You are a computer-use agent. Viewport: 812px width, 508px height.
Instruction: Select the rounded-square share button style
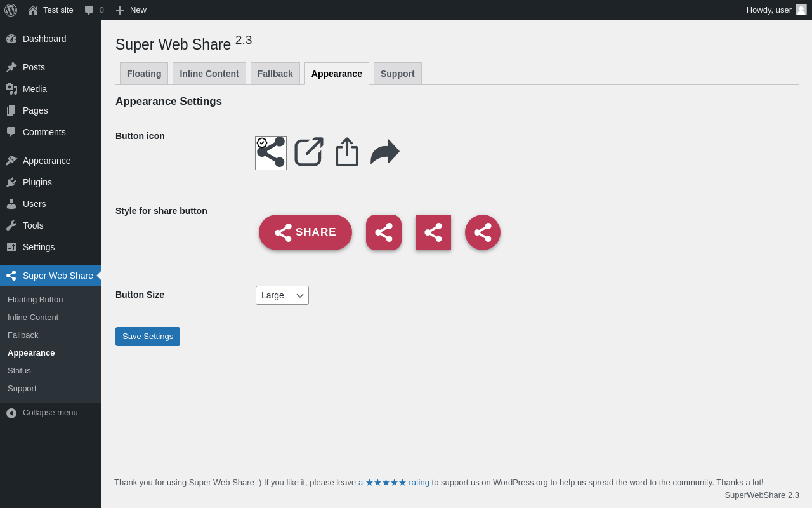tap(384, 232)
